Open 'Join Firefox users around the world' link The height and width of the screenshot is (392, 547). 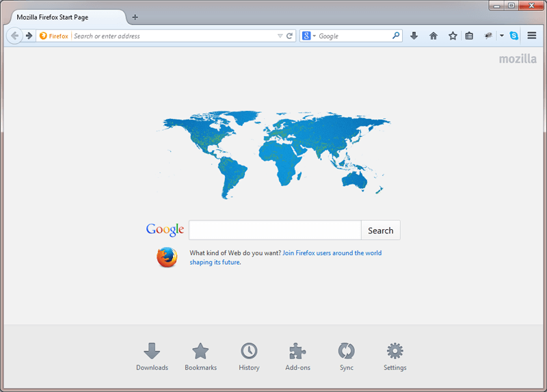(332, 253)
